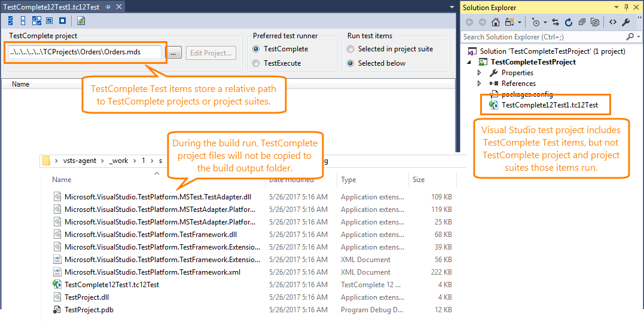This screenshot has width=644, height=323.
Task: Open Properties via the wrench toolbar icon
Action: coord(625,22)
